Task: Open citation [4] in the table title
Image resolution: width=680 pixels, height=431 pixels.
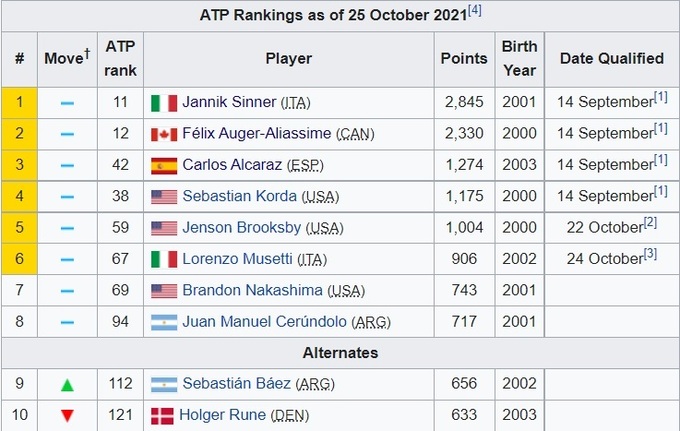Action: pos(476,10)
